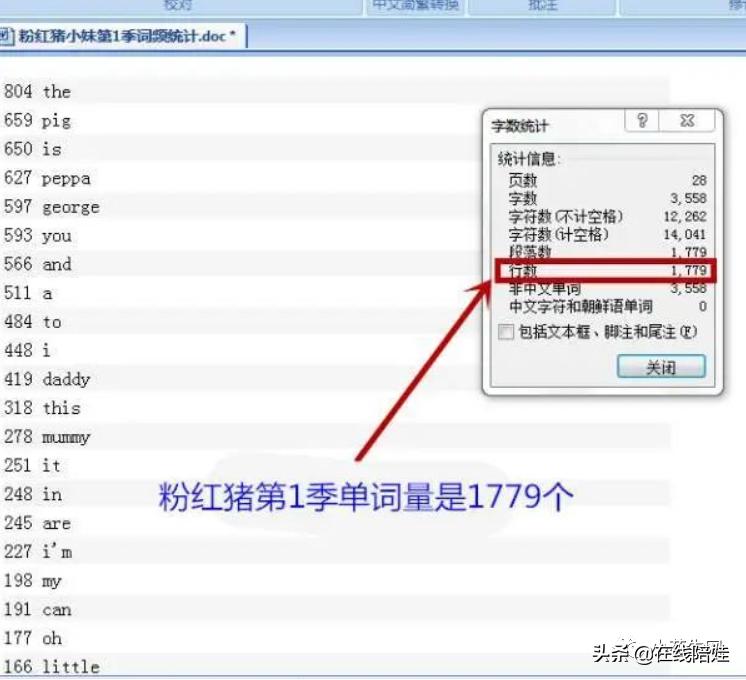This screenshot has width=746, height=680.
Task: Click the line "177 oh"
Action: (x=32, y=638)
